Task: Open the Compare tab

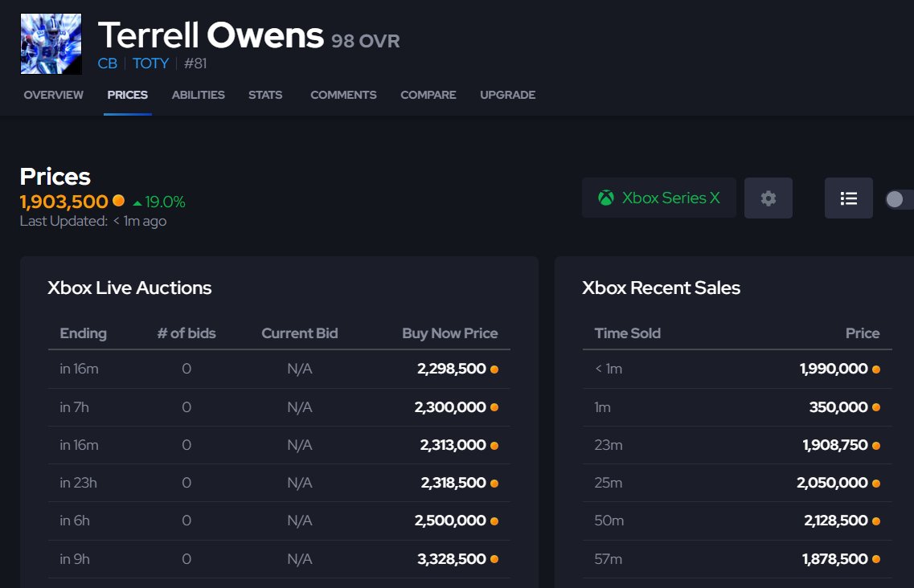Action: pyautogui.click(x=428, y=95)
